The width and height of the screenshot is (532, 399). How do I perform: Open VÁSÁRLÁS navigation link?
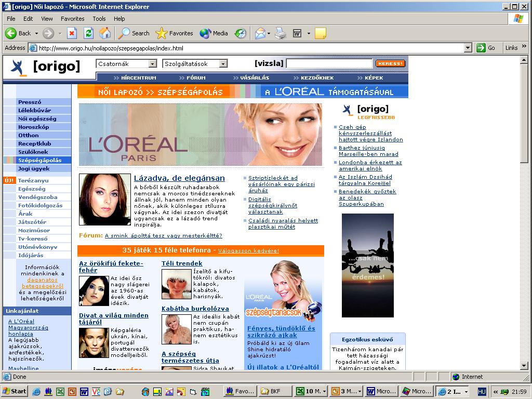tap(255, 78)
